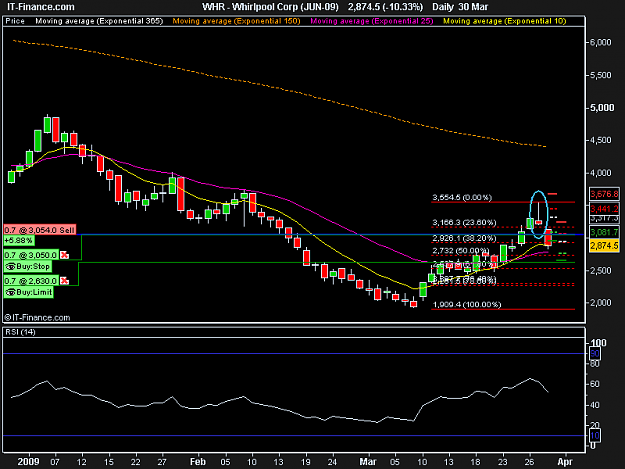Image resolution: width=625 pixels, height=469 pixels.
Task: Click the Price panel label
Action: (x=15, y=21)
